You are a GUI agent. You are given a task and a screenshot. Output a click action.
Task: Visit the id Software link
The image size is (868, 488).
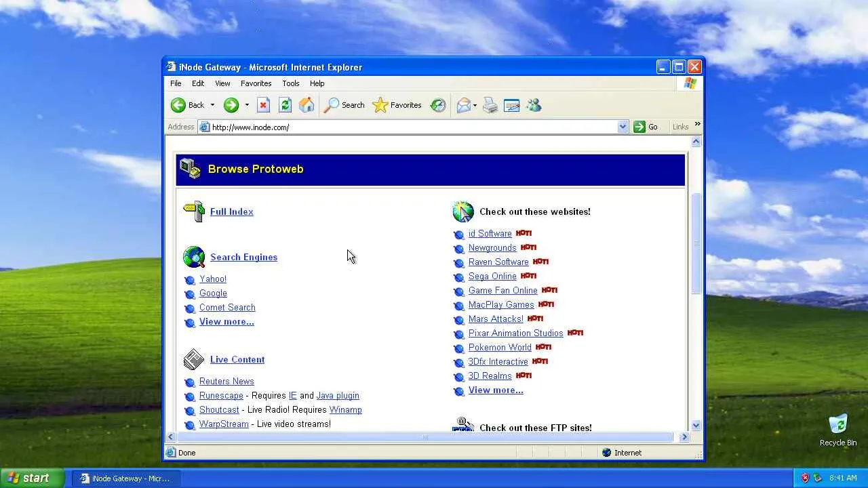click(490, 234)
